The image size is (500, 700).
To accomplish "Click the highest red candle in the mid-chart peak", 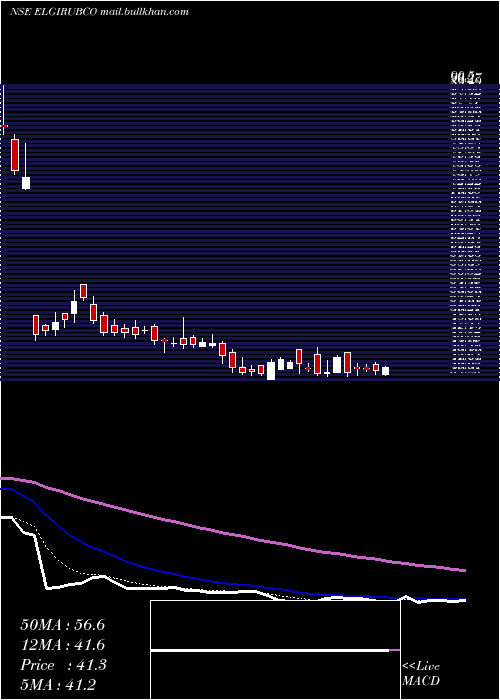I will [x=83, y=292].
